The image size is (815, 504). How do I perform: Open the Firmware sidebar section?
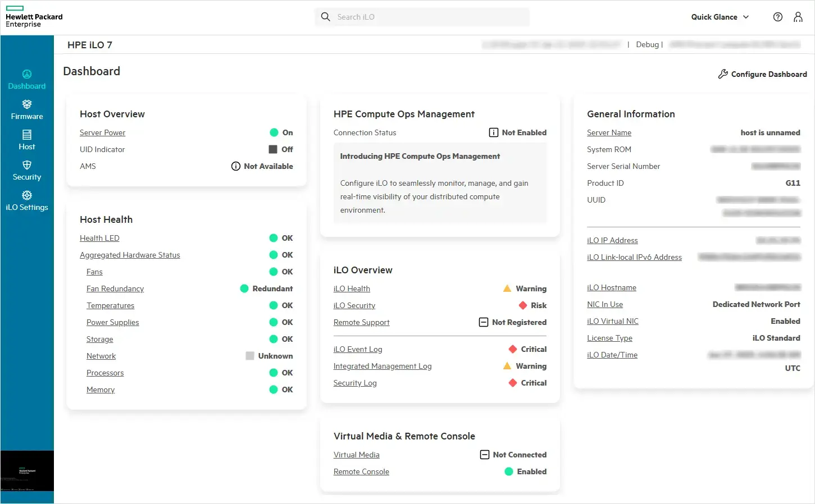pyautogui.click(x=27, y=109)
